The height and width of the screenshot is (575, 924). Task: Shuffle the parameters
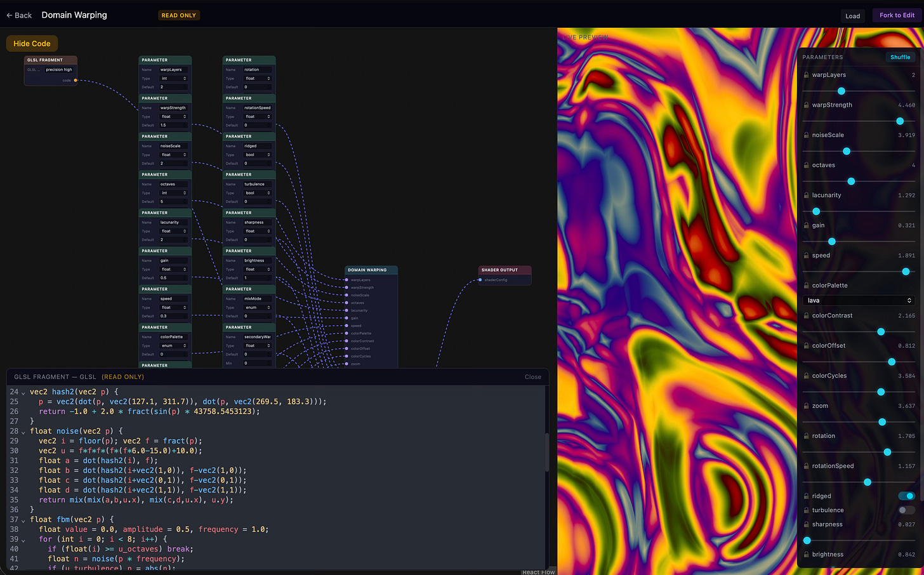click(x=900, y=57)
